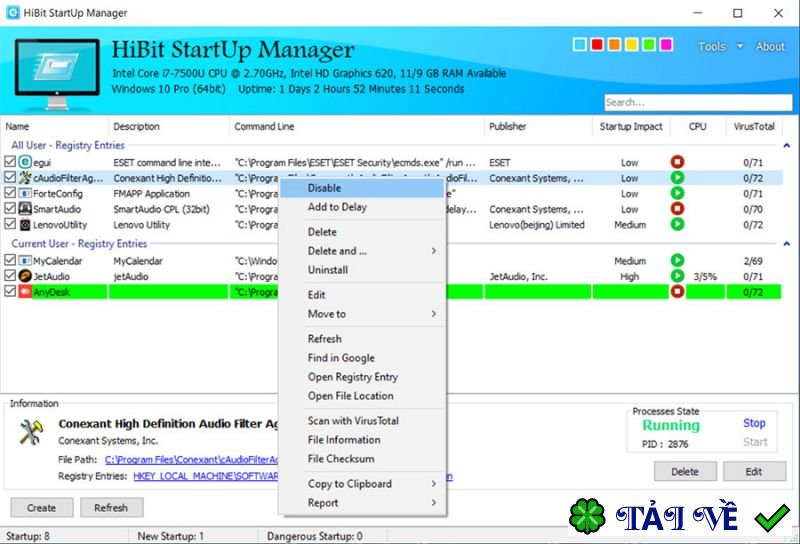Screen dimensions: 800x544
Task: Pick the orange theme swatch
Action: pyautogui.click(x=614, y=45)
